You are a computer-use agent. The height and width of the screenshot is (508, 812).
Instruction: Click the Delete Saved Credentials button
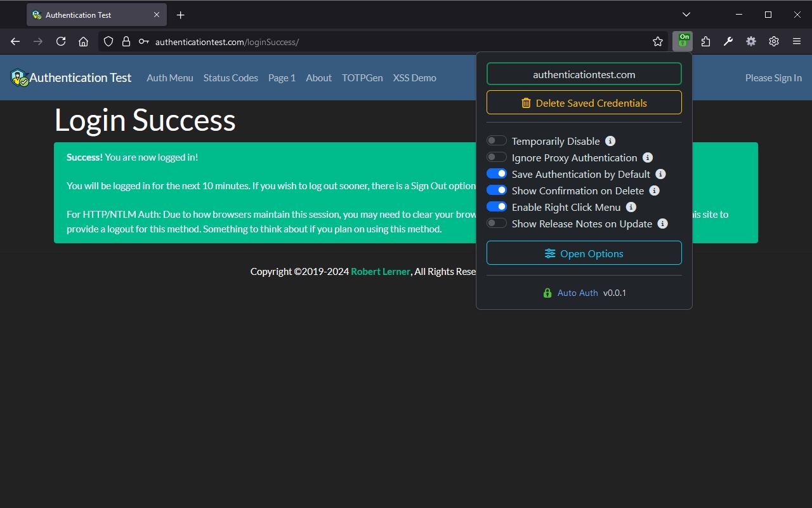click(x=584, y=103)
